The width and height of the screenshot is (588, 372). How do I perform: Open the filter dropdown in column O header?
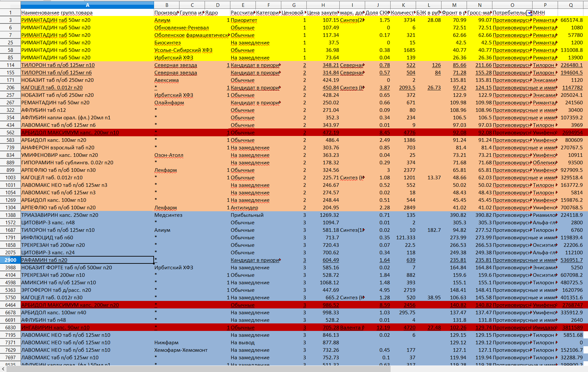pyautogui.click(x=529, y=13)
